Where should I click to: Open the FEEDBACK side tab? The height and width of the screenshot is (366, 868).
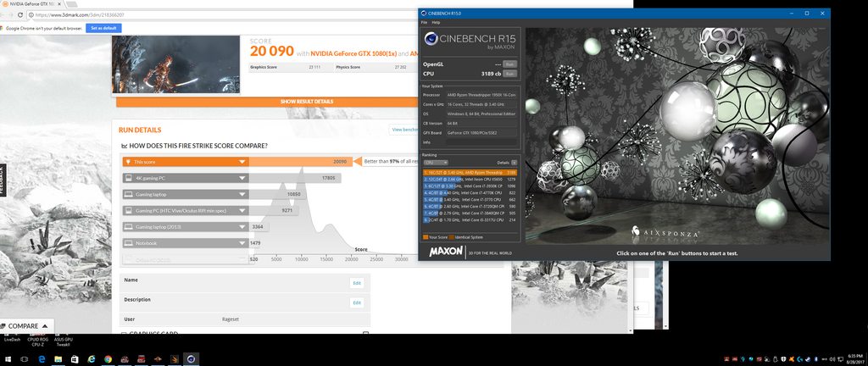tap(3, 180)
